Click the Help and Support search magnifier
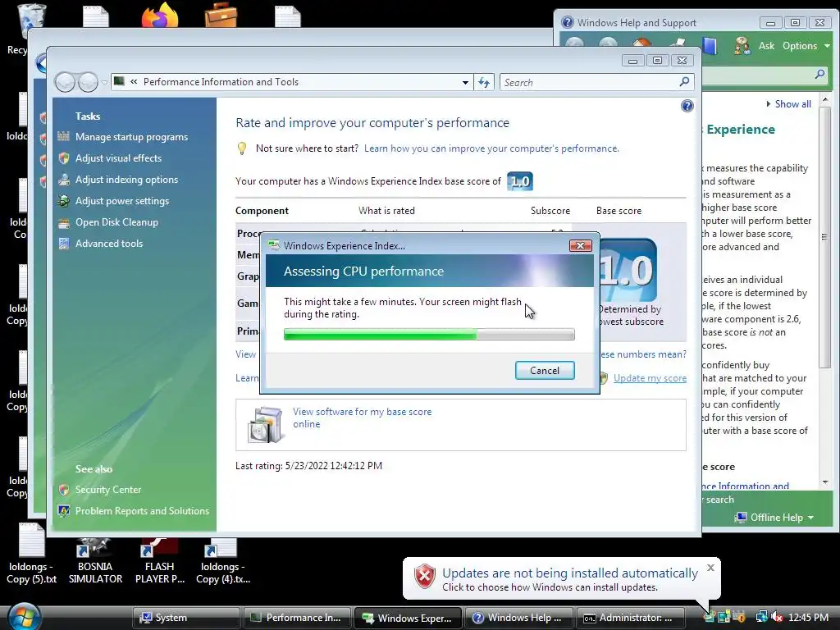The image size is (840, 630). tap(819, 74)
